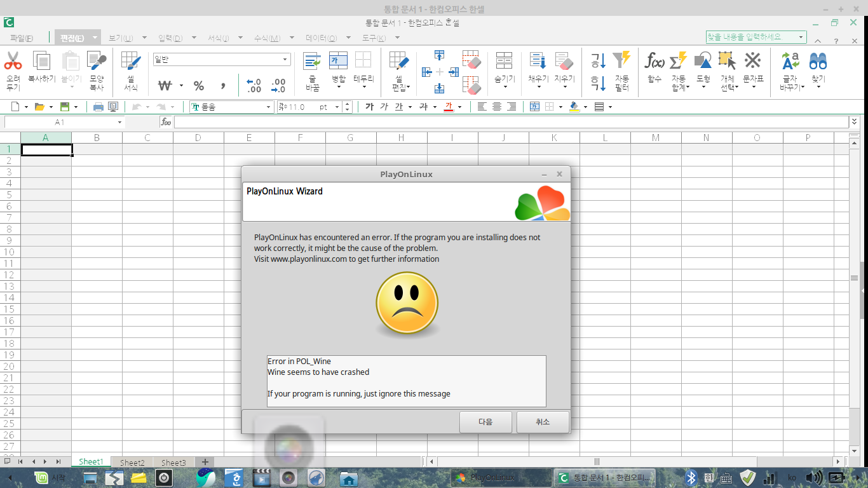Click the Format Painter (모양 복사) icon
This screenshot has height=488, width=868.
coord(97,62)
